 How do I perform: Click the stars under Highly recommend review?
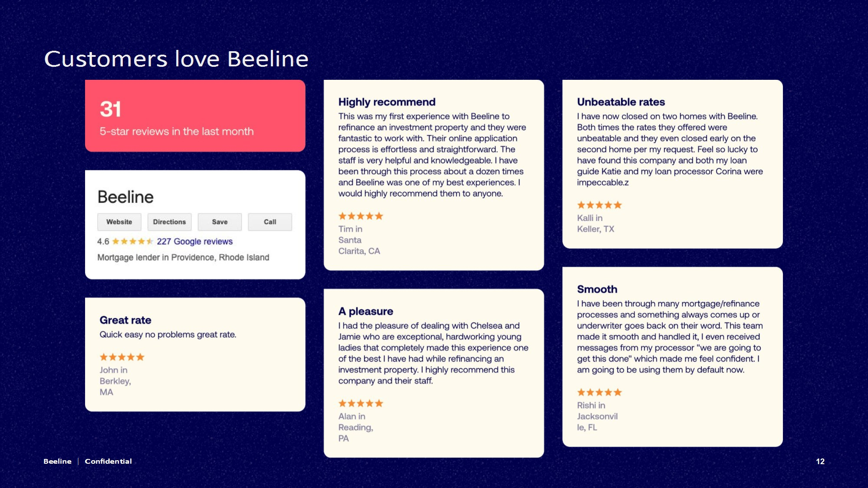click(x=361, y=216)
